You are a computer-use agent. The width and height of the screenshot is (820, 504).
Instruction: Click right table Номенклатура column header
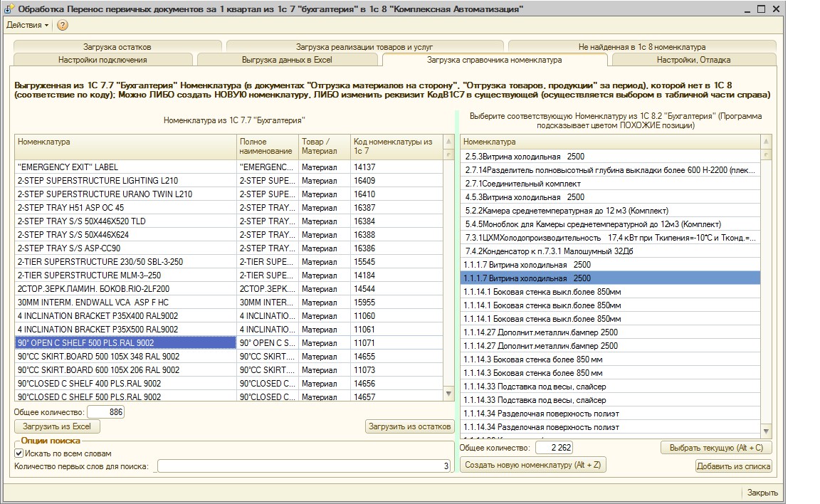pyautogui.click(x=610, y=142)
